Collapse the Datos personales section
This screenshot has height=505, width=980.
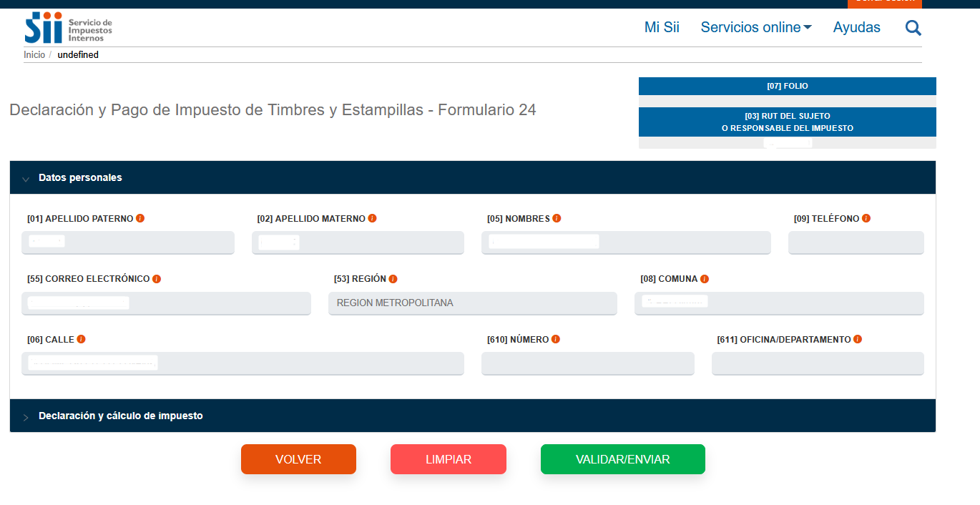point(80,177)
